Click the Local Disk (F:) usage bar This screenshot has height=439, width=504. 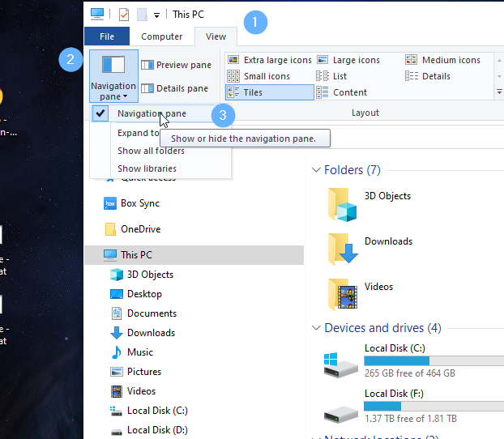[434, 407]
